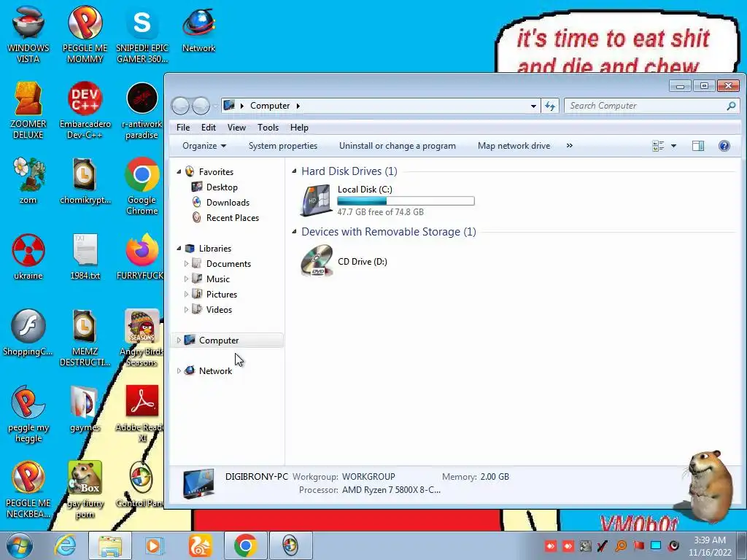Change view with the views icon
The height and width of the screenshot is (560, 747).
tap(658, 146)
